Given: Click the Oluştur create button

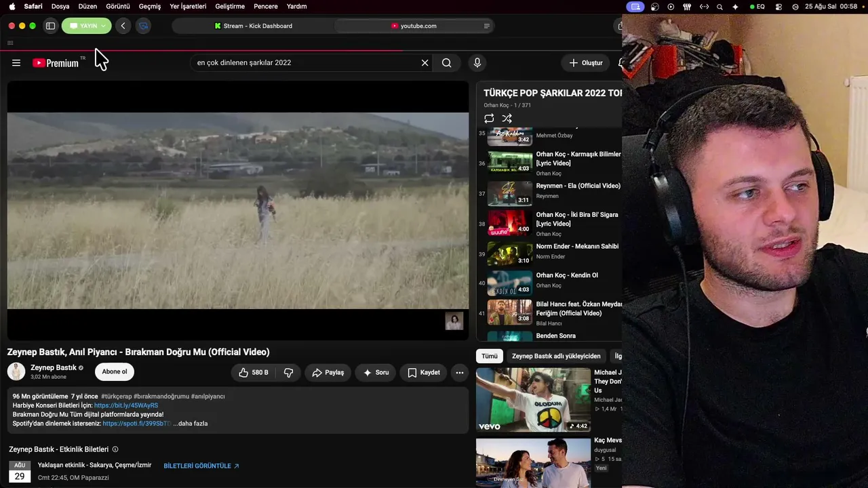Looking at the screenshot, I should click(586, 63).
